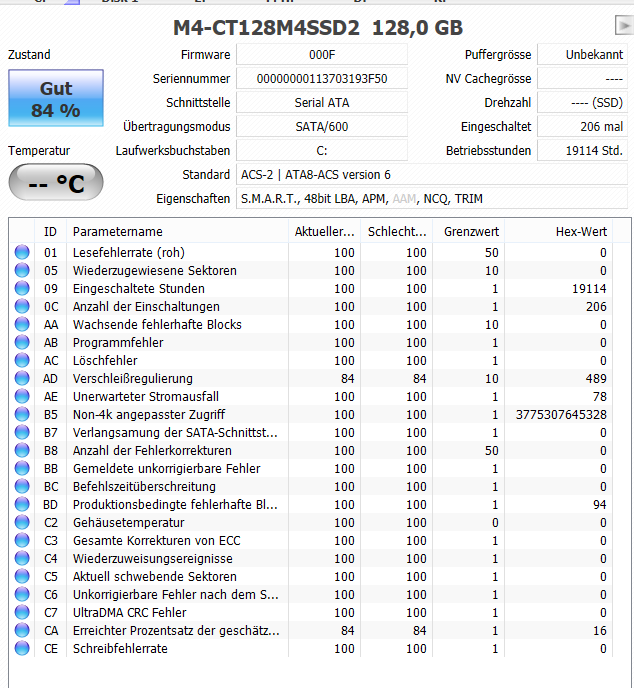This screenshot has height=688, width=634.
Task: Click hex value 78 in Unerwarteter Stromausfall row
Action: click(x=599, y=397)
